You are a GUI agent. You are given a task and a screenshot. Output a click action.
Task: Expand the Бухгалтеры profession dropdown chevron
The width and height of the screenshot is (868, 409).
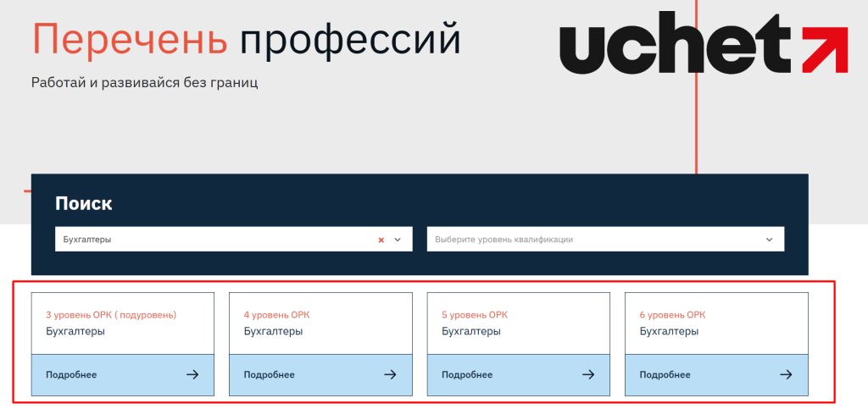(x=397, y=240)
